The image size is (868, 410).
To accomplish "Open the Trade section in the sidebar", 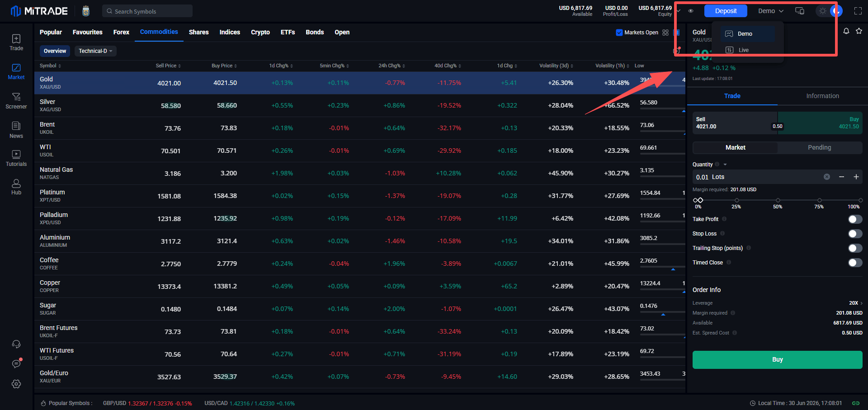I will (16, 42).
